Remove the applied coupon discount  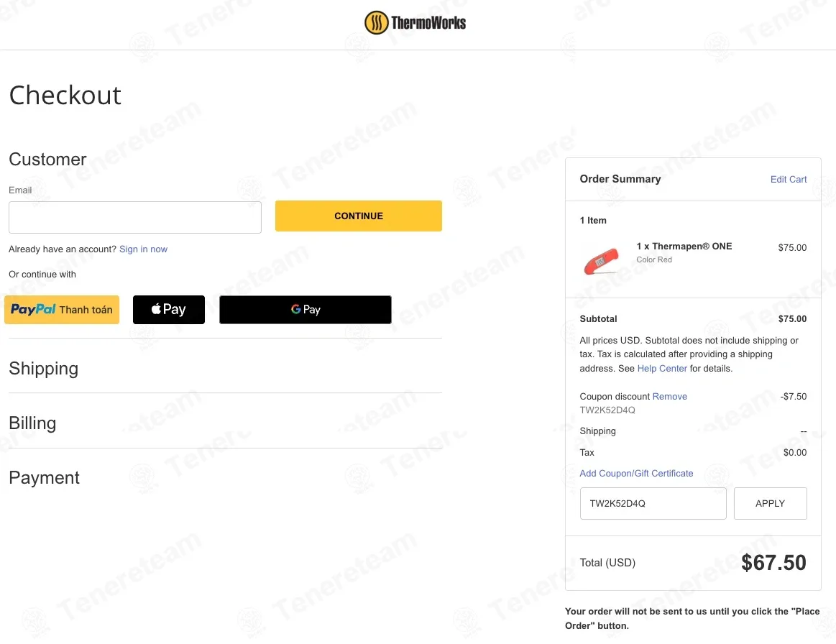(670, 396)
